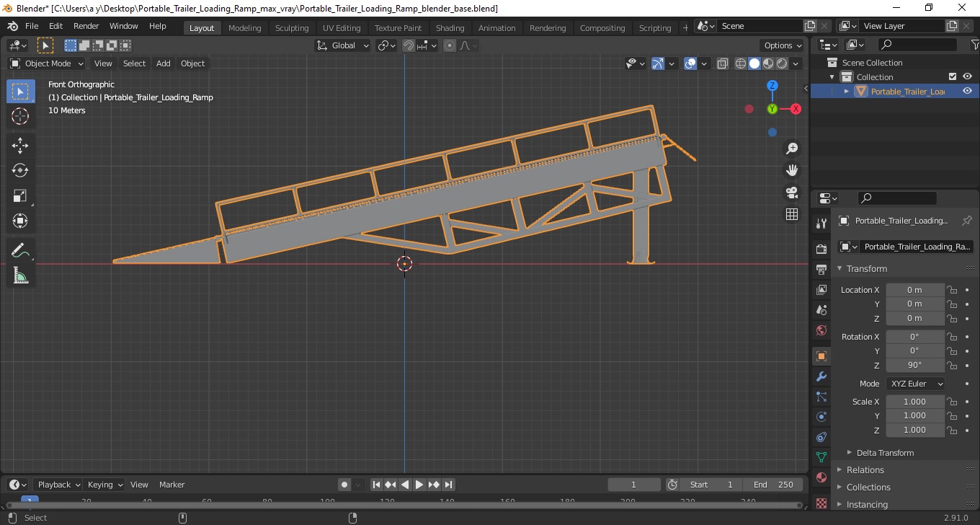
Task: Pin the properties context with pin icon
Action: [967, 221]
